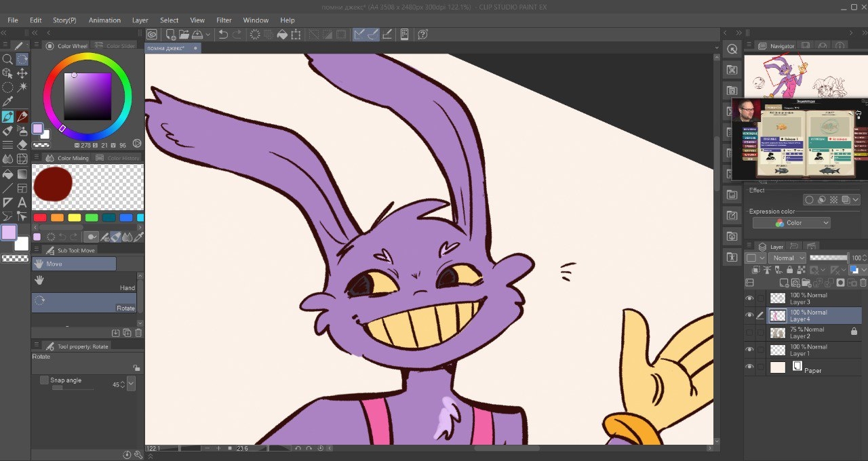Pick the Text tool
The height and width of the screenshot is (461, 868).
[22, 203]
